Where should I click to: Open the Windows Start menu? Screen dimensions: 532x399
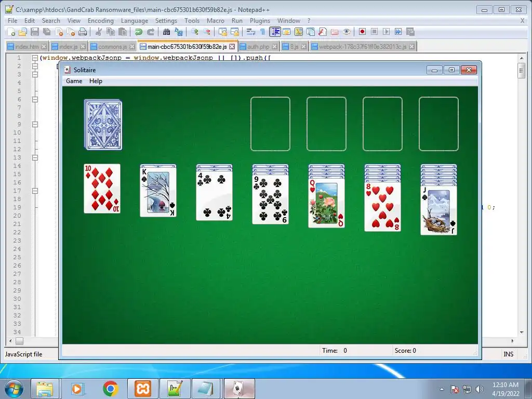tap(14, 389)
